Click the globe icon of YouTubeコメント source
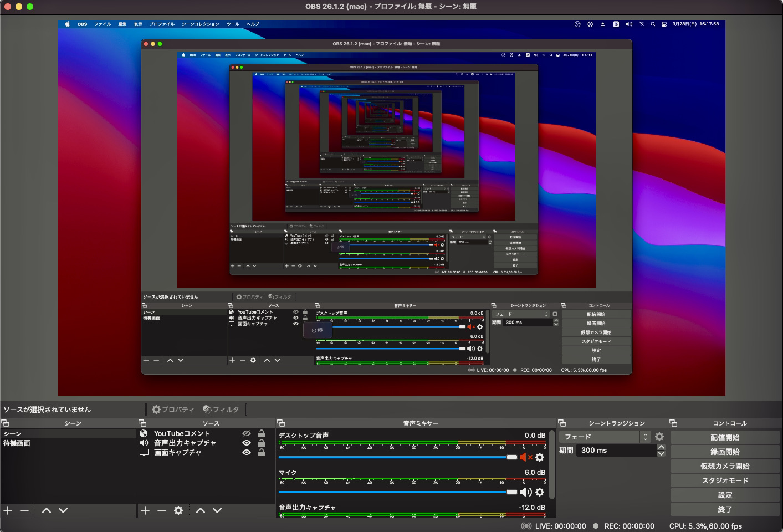Viewport: 783px width, 532px height. click(144, 433)
